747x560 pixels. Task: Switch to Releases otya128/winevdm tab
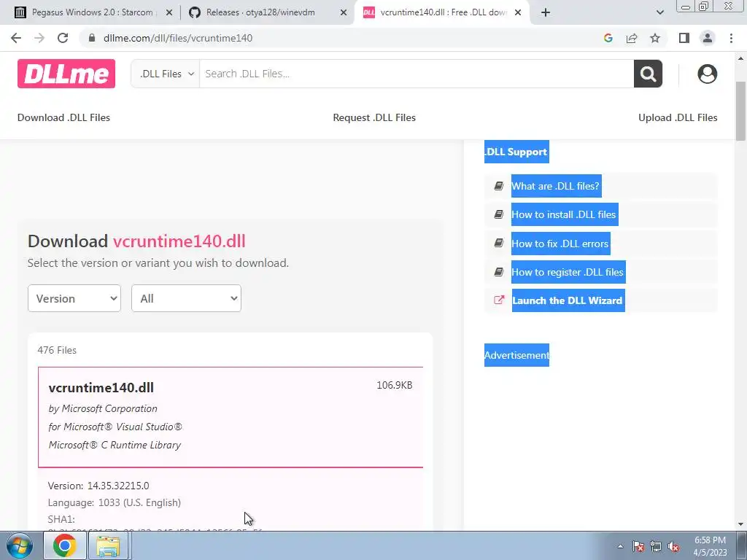pyautogui.click(x=267, y=12)
